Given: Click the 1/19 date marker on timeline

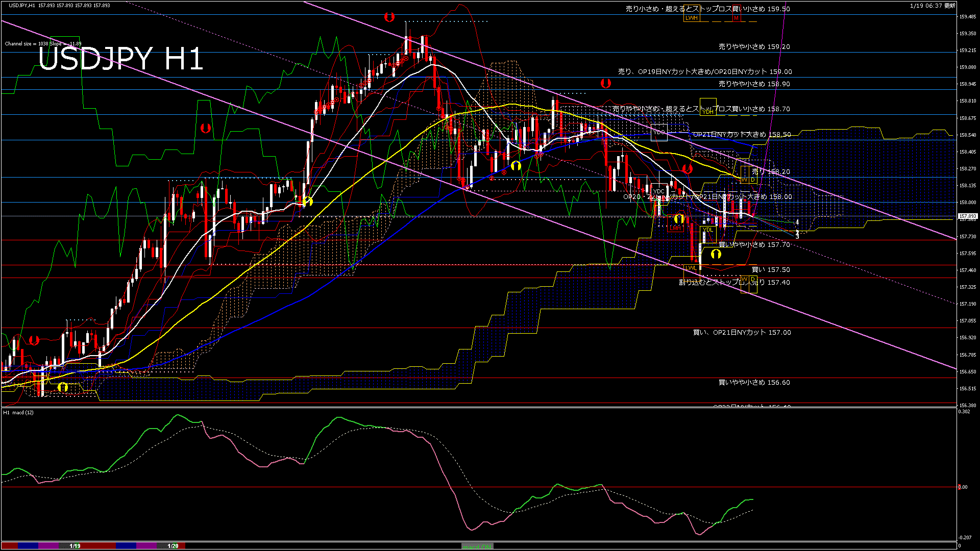Looking at the screenshot, I should click(75, 546).
